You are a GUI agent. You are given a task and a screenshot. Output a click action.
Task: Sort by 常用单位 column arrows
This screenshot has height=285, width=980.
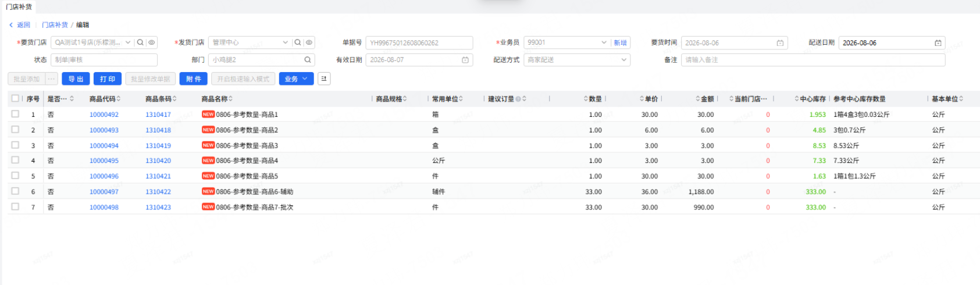(461, 99)
